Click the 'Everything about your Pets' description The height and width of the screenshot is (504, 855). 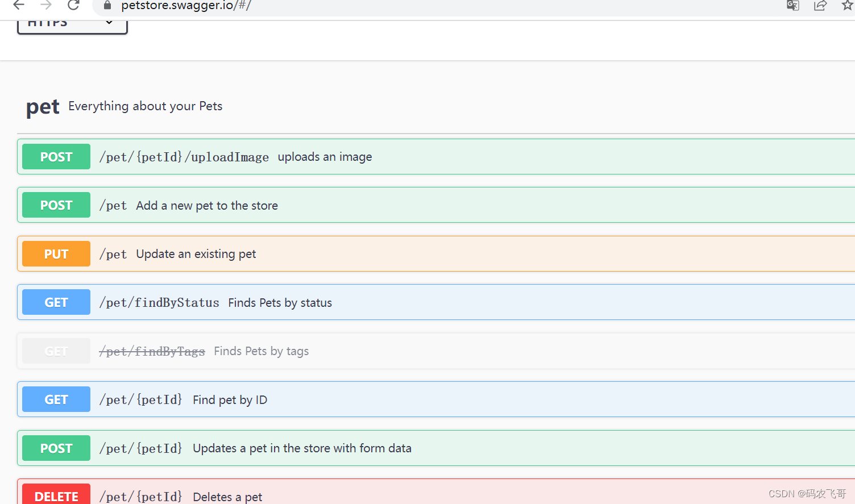coord(145,106)
